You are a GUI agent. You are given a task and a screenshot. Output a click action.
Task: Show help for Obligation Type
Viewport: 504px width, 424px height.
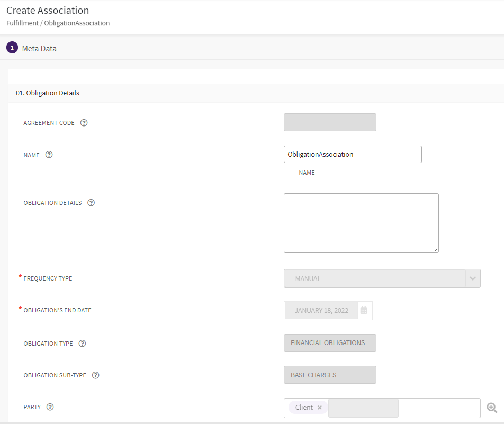(82, 344)
